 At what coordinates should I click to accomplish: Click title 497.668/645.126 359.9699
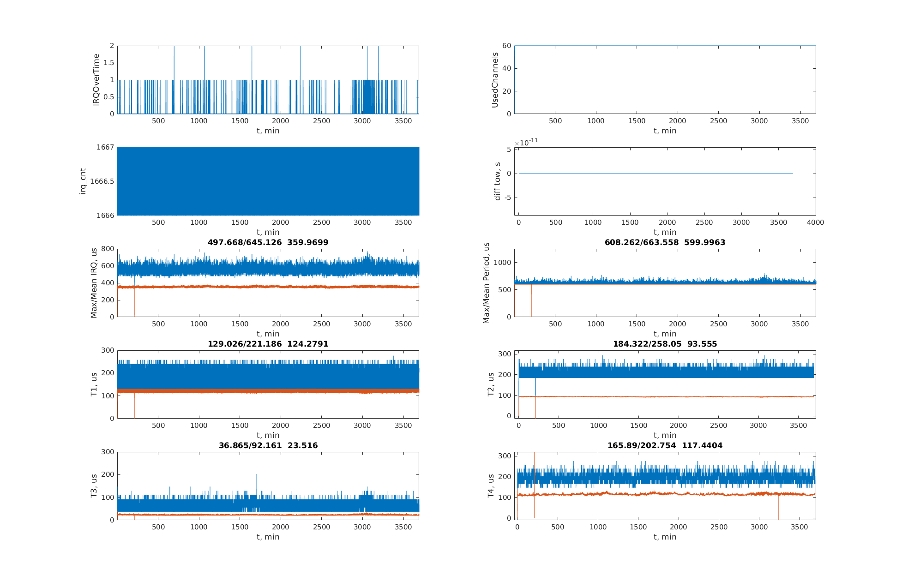(268, 242)
